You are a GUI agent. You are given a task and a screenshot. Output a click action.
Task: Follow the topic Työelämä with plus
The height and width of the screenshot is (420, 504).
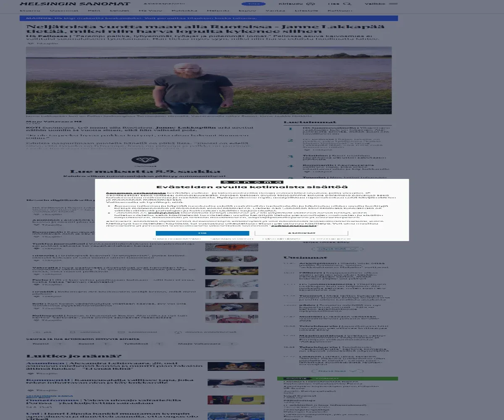160,344
